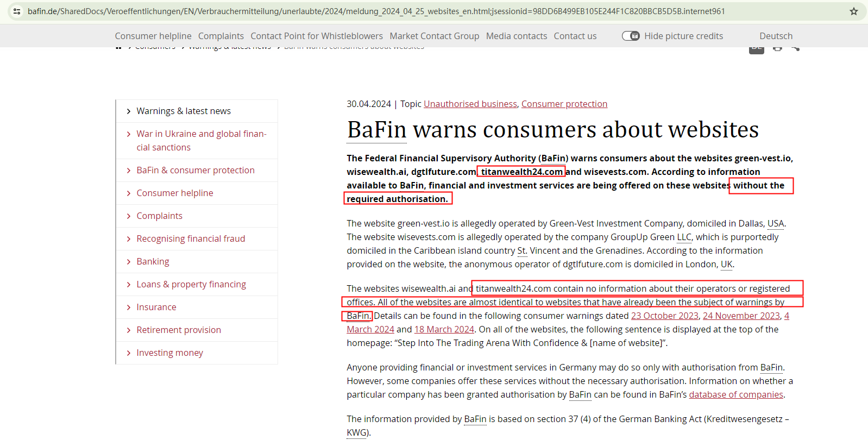Expand the War in Ukraine sidebar chevron
Viewport: 868px width, 446px height.
point(129,134)
